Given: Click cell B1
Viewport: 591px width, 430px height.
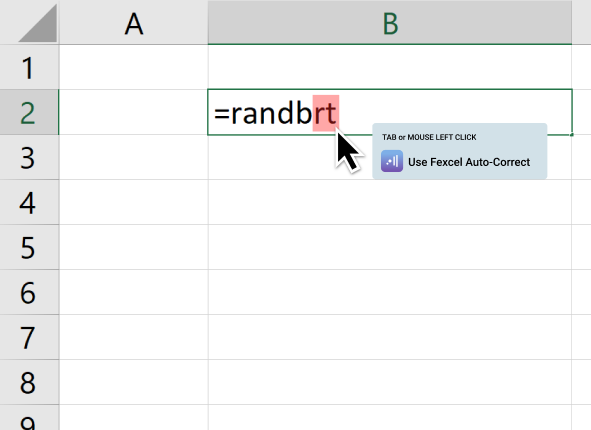Looking at the screenshot, I should 390,67.
